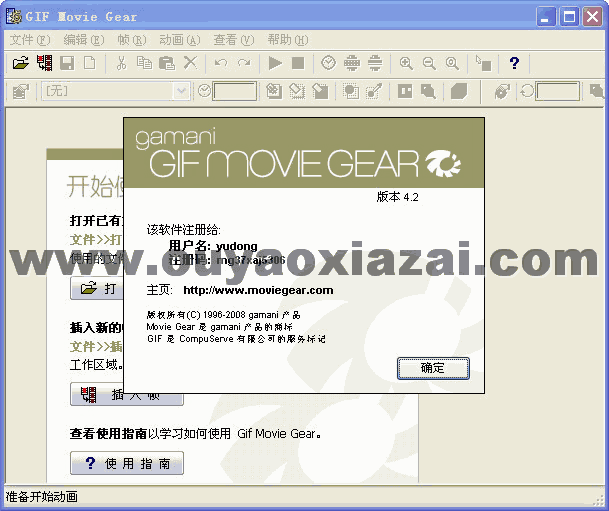Click the grey polygon shape icon on second toolbar
Screen dimensions: 609x511
click(459, 92)
